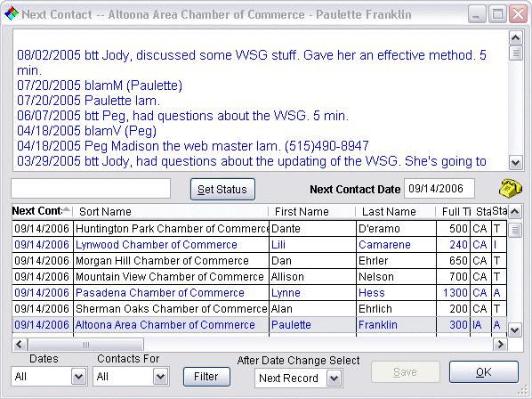Click note about Peg Madison web master
Viewport: 532px width, 399px height.
click(x=193, y=146)
